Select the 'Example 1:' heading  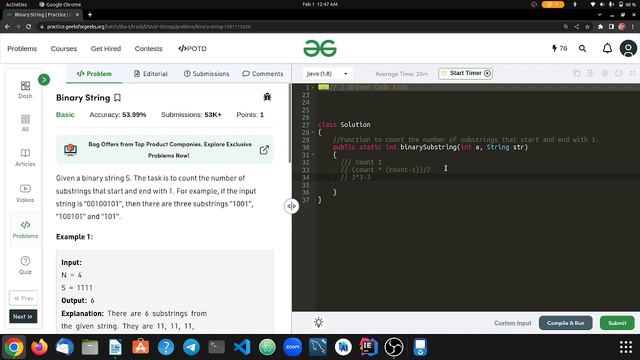74,237
